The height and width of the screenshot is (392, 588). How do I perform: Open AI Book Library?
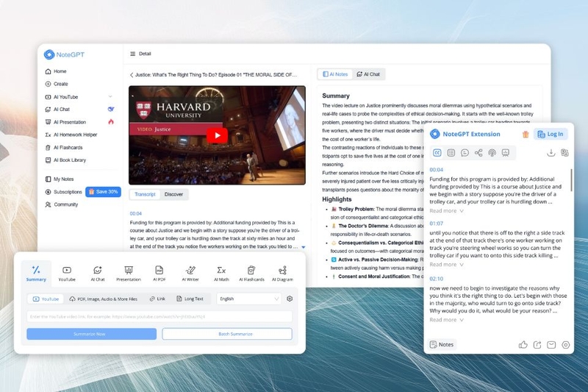65,160
